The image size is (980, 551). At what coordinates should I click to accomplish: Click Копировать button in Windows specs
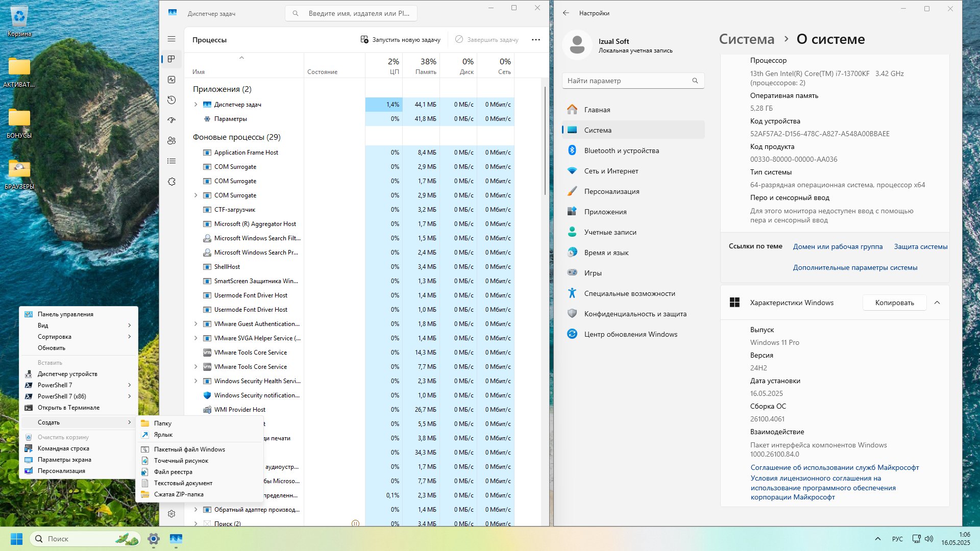895,303
